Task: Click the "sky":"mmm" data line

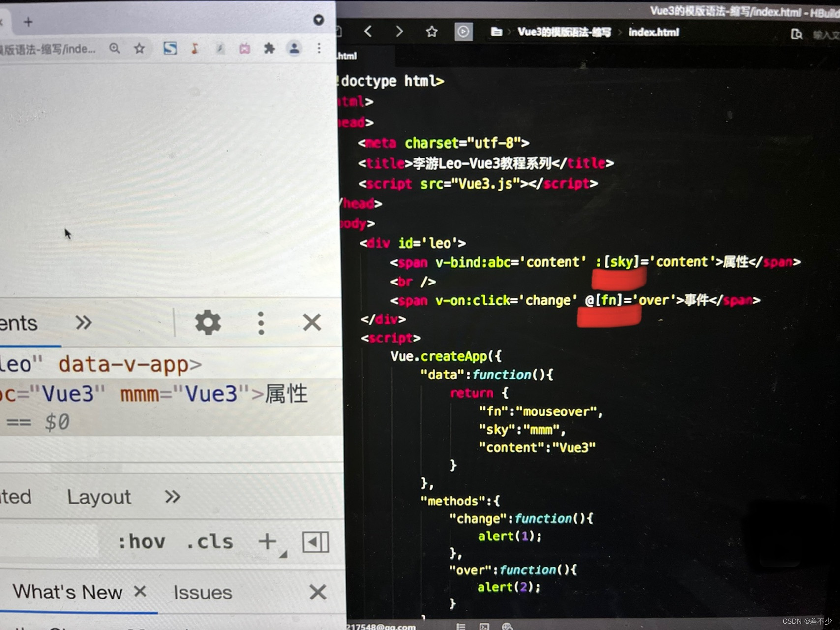Action: tap(522, 430)
